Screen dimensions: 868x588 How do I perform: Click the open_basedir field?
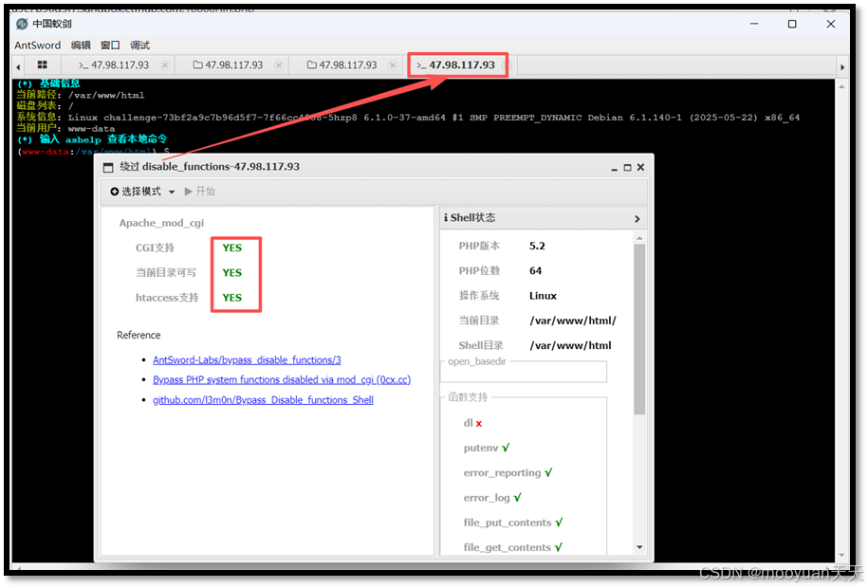(524, 371)
